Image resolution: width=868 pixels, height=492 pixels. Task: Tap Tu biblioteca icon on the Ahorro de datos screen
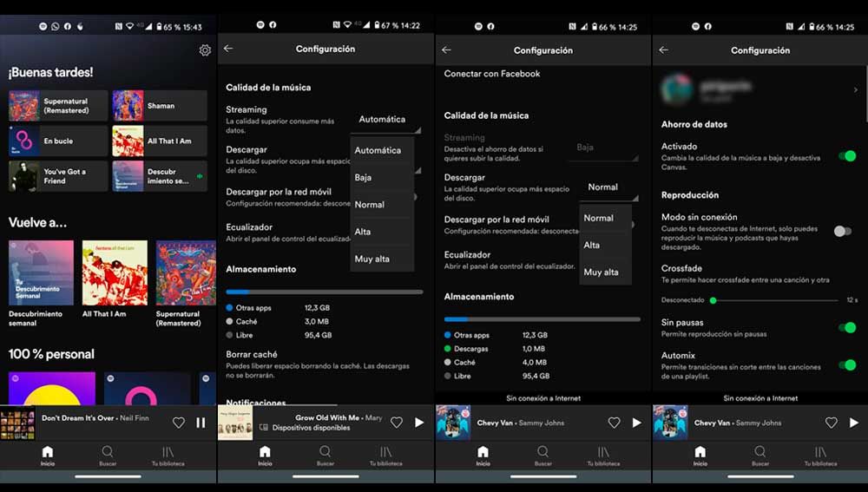(x=820, y=456)
